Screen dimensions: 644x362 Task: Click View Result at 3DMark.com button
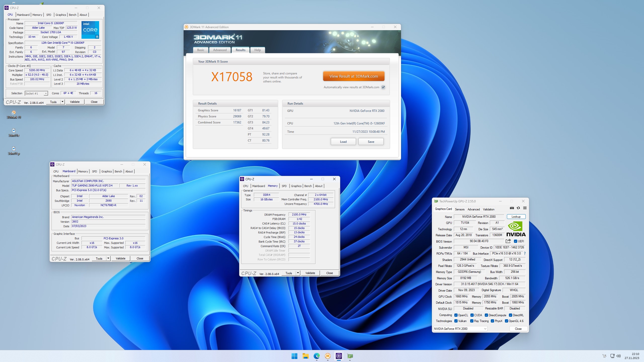(354, 76)
